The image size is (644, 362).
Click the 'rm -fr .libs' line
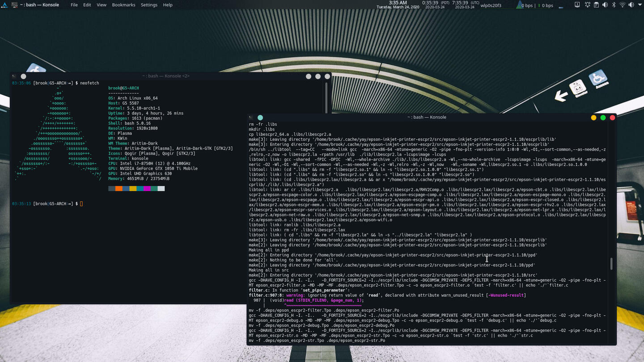[x=263, y=124]
